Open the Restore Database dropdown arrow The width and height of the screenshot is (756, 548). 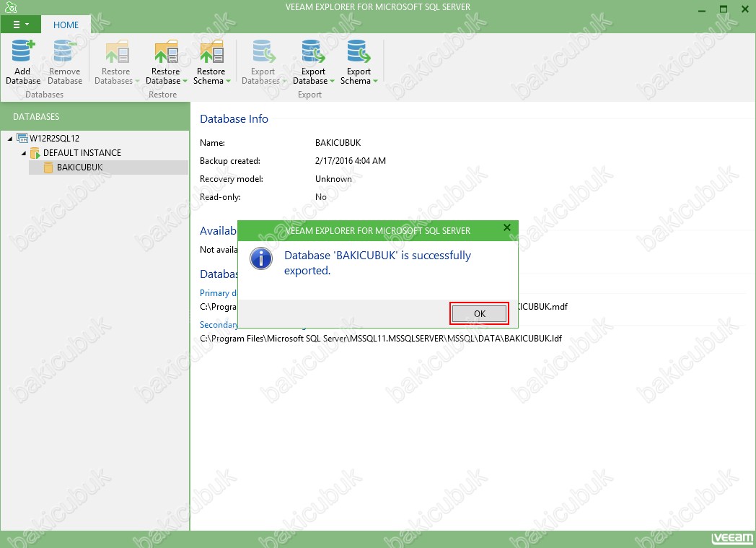click(x=185, y=81)
